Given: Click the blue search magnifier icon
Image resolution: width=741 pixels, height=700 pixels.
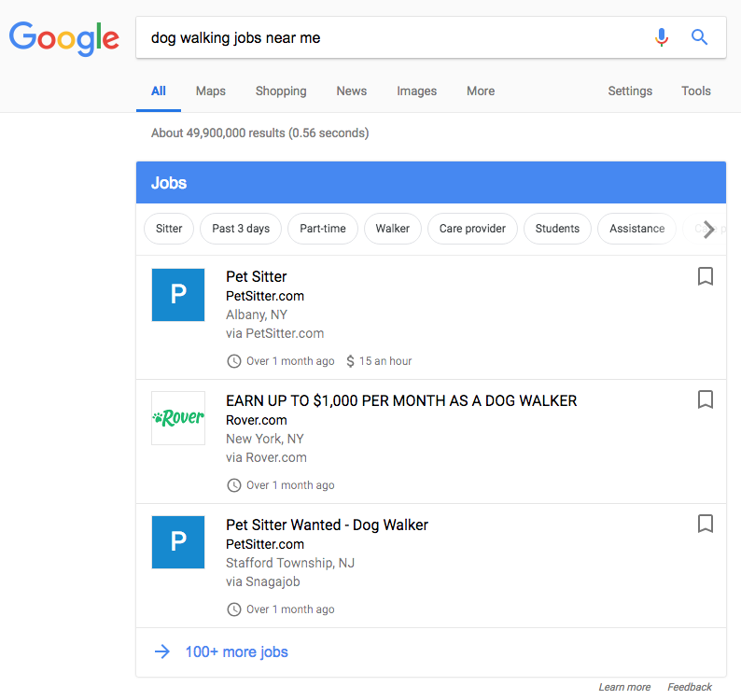Looking at the screenshot, I should click(x=699, y=37).
